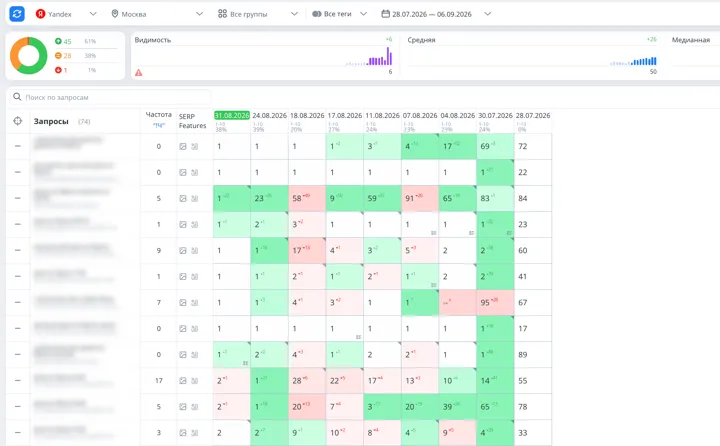Click the minus icon in row ending 67

tap(17, 302)
